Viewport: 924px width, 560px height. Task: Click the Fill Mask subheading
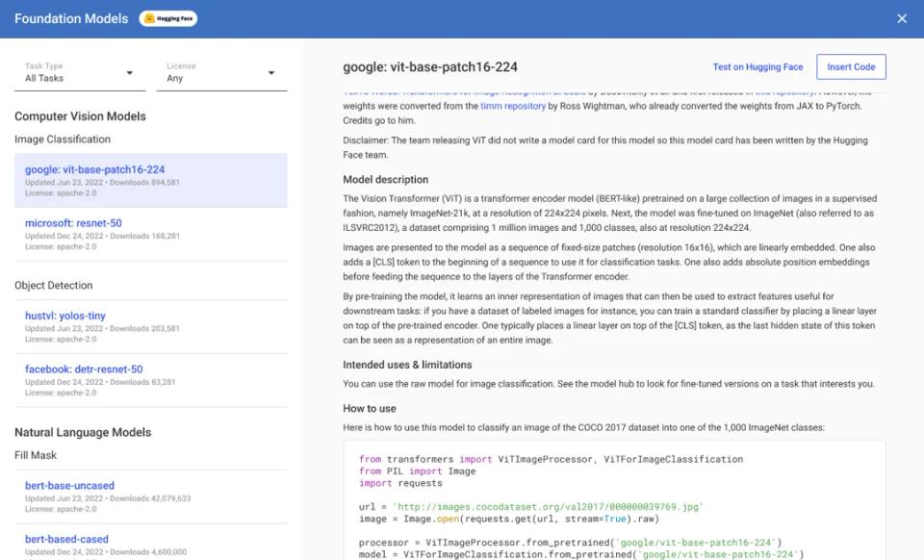pos(36,455)
